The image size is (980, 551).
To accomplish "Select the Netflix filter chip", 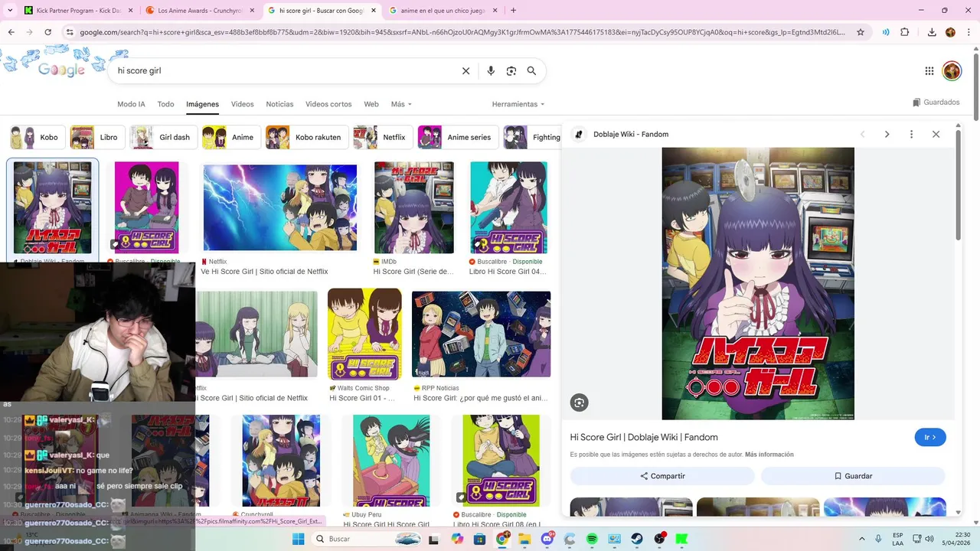I will tap(383, 137).
